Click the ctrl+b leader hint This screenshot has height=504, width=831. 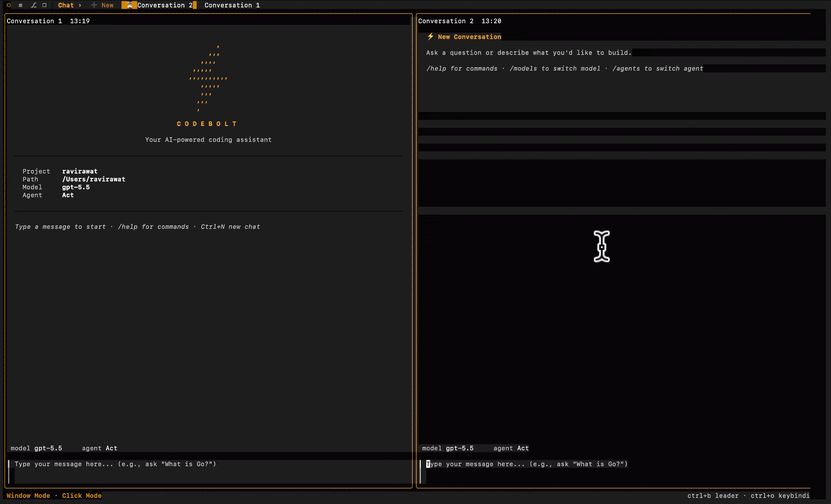(x=713, y=496)
